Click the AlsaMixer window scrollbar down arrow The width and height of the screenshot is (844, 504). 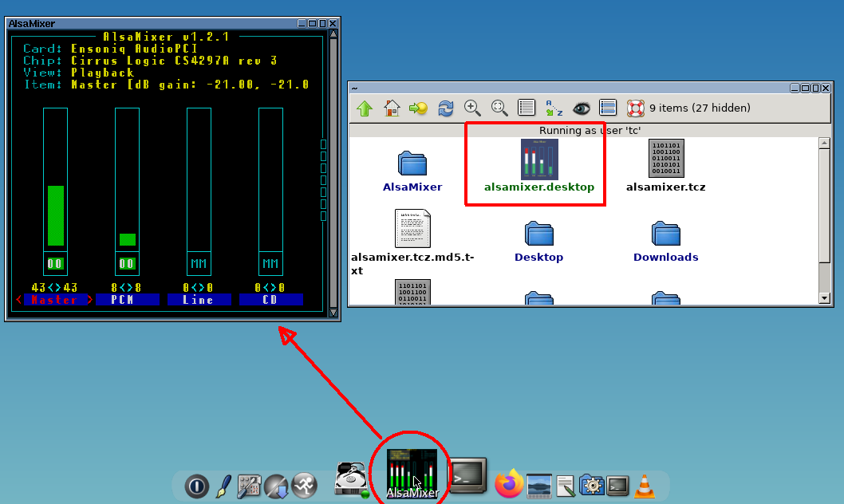point(333,313)
